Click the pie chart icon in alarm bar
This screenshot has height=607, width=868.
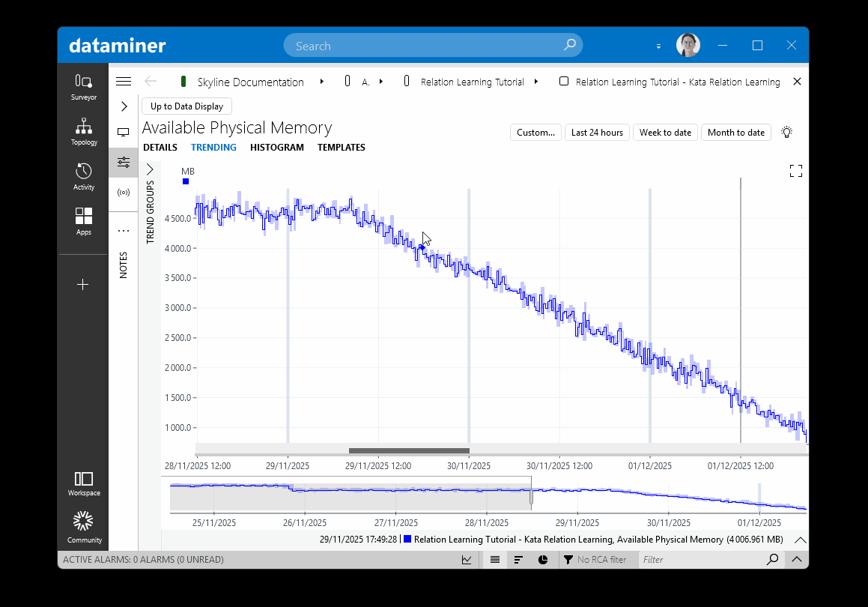point(543,560)
